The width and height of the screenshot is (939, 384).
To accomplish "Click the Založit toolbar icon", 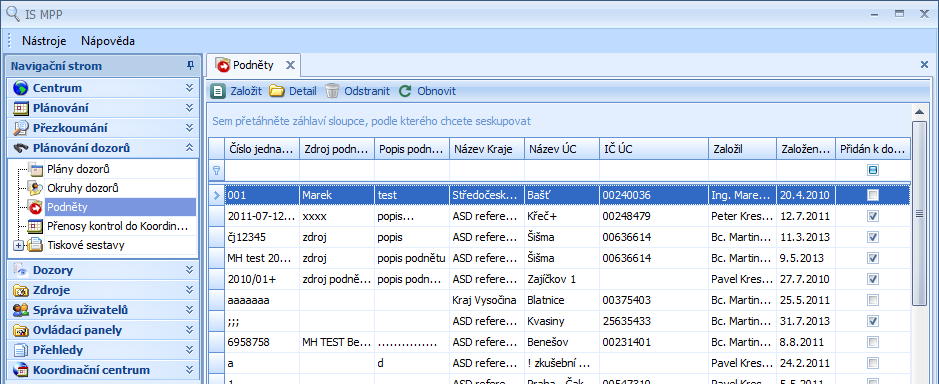I will click(x=219, y=91).
